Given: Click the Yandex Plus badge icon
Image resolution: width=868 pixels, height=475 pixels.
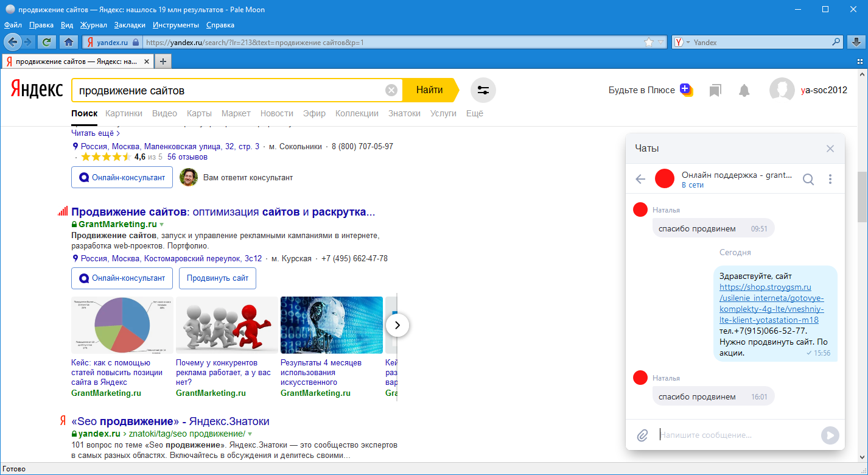Looking at the screenshot, I should (686, 90).
